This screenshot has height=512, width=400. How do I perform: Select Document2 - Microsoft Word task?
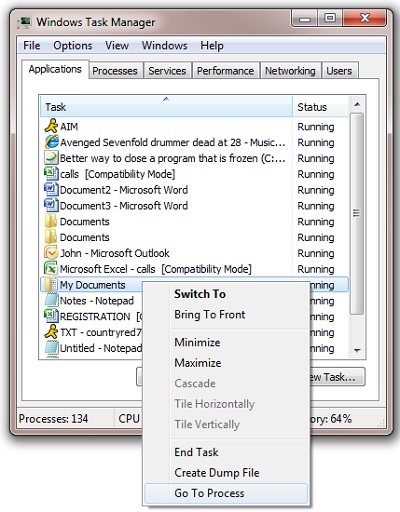194,190
